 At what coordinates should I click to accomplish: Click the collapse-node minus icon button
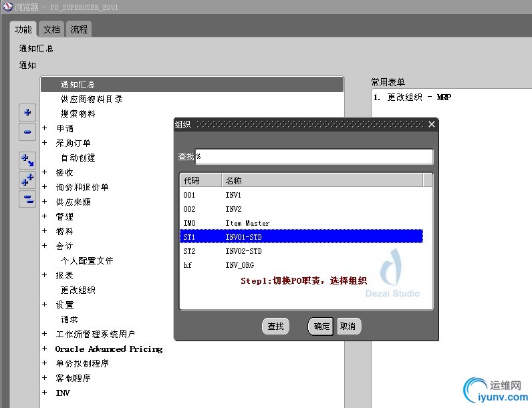point(27,132)
